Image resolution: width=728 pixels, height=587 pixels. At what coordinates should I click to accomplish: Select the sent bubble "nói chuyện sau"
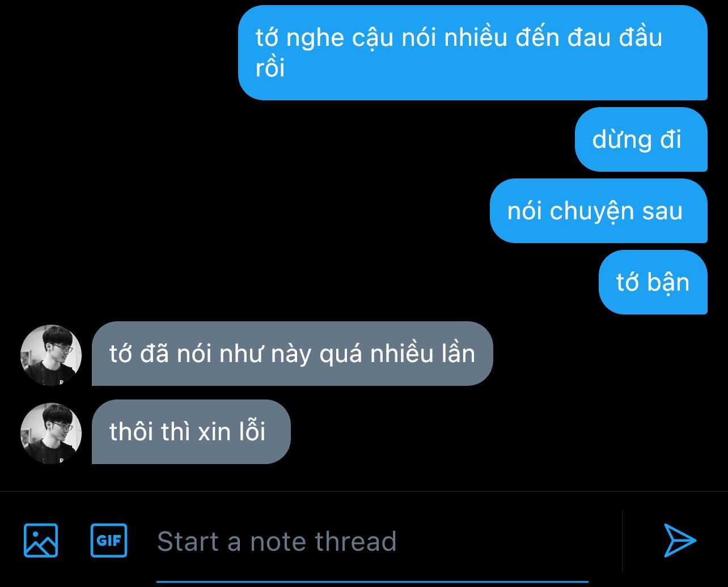click(599, 211)
